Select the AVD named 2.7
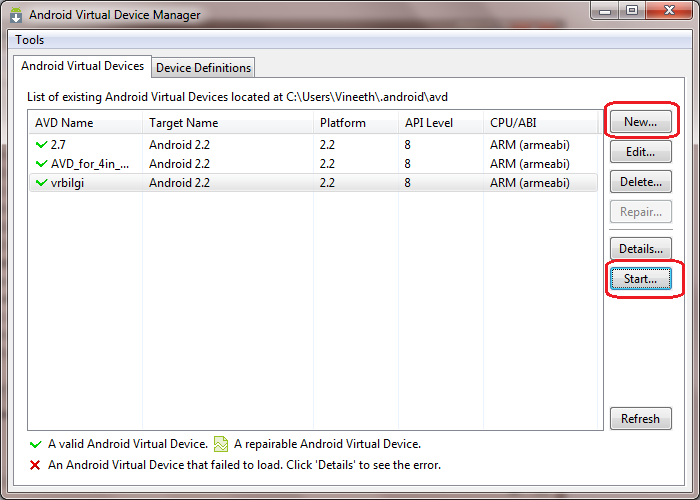 click(x=313, y=145)
